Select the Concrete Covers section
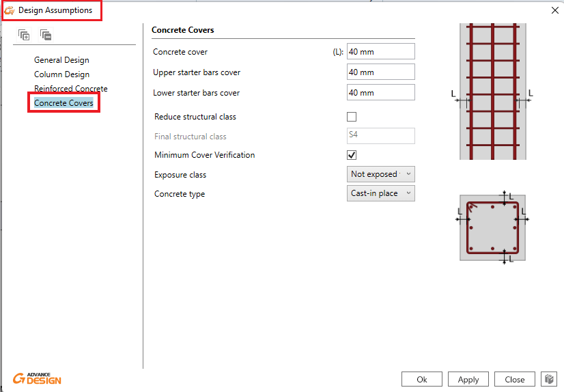 click(64, 103)
